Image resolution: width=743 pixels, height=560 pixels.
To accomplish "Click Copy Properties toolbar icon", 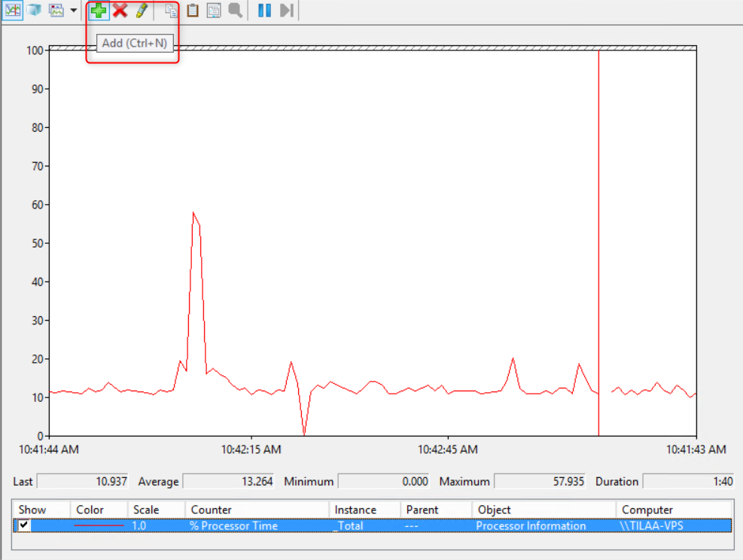I will click(171, 11).
